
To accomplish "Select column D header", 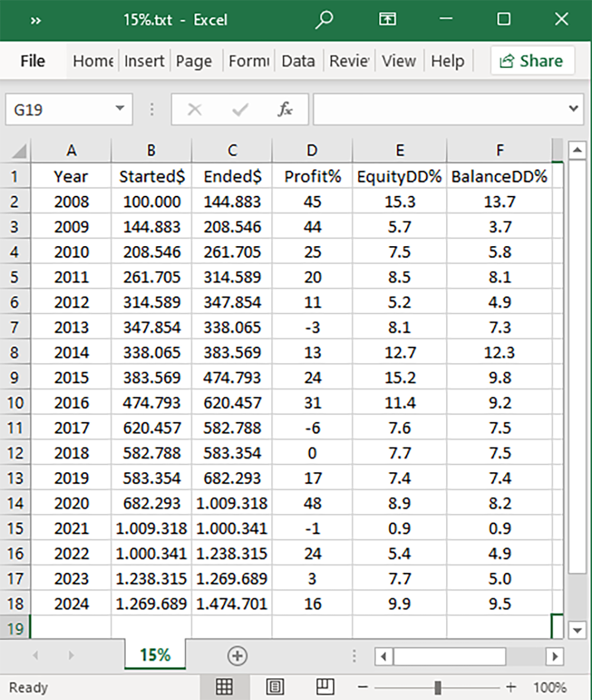I will point(312,151).
